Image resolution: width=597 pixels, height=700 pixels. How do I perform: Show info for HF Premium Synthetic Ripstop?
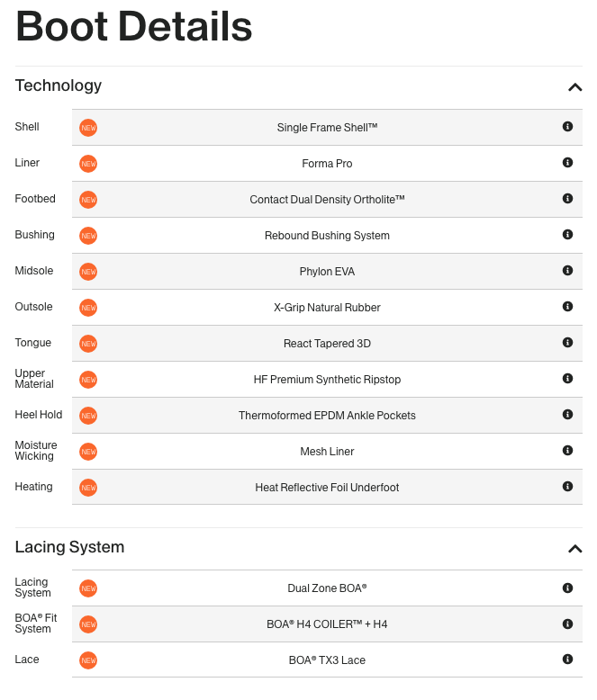tap(567, 379)
